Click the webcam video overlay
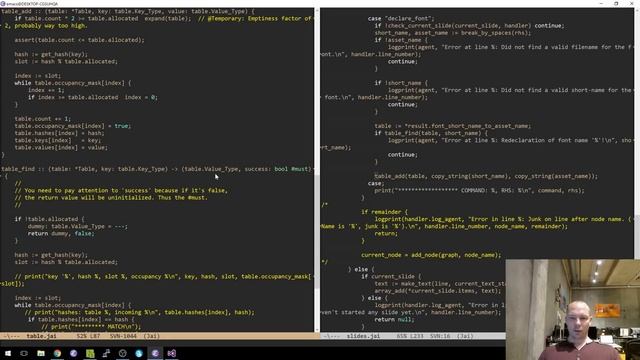Viewport: 640px width, 360px height. coord(573,309)
